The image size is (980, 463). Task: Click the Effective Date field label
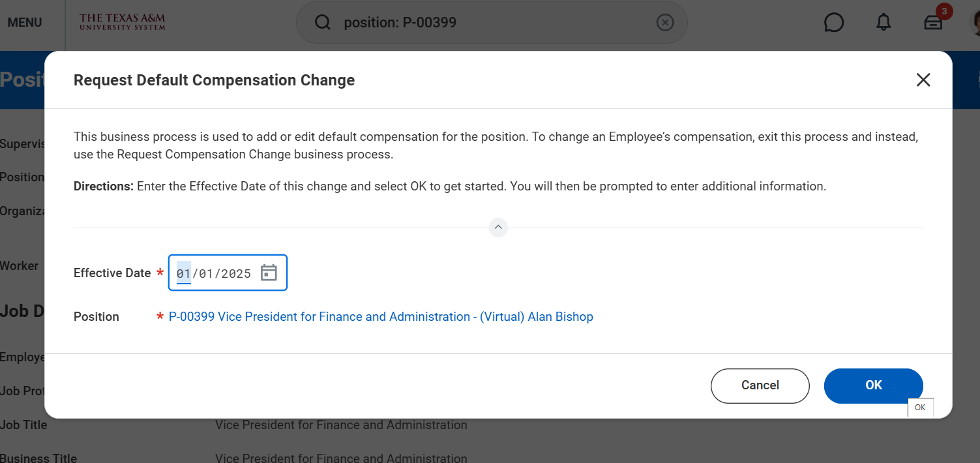click(x=112, y=273)
